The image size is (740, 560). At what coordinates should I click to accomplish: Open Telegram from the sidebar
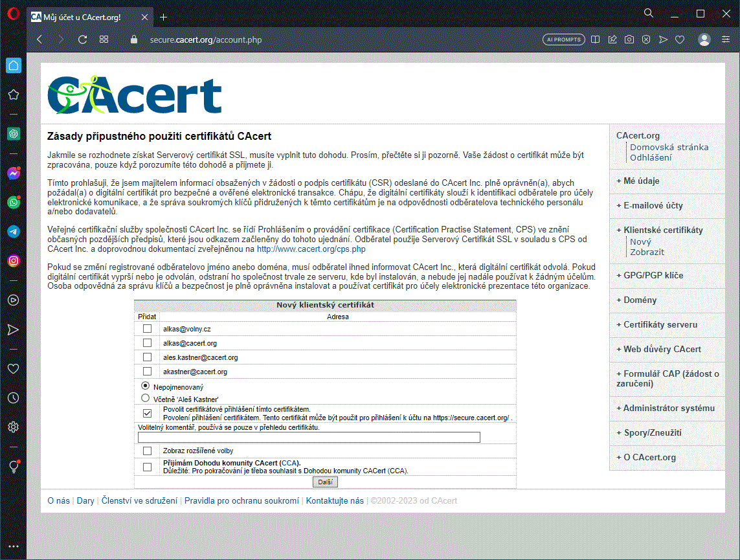[13, 231]
